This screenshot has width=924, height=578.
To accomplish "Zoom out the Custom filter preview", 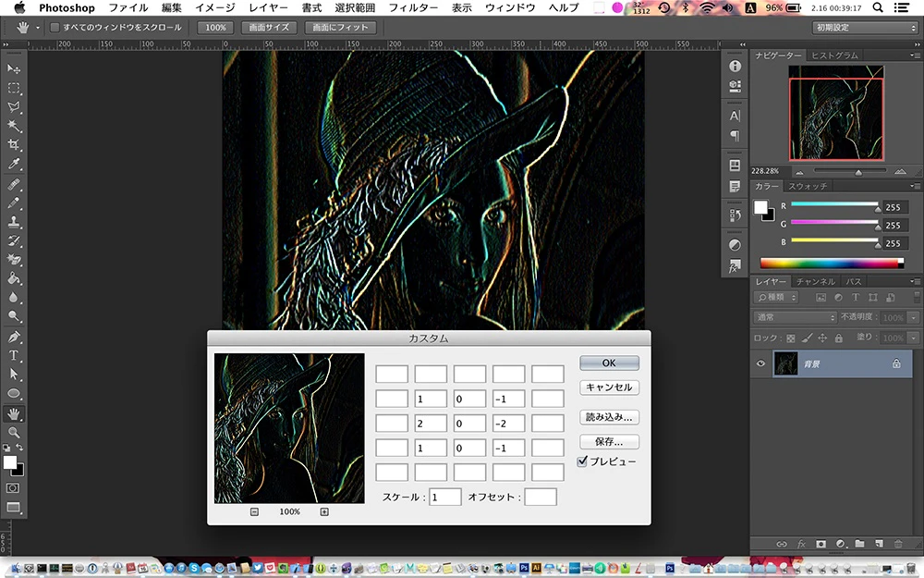I will [x=254, y=512].
